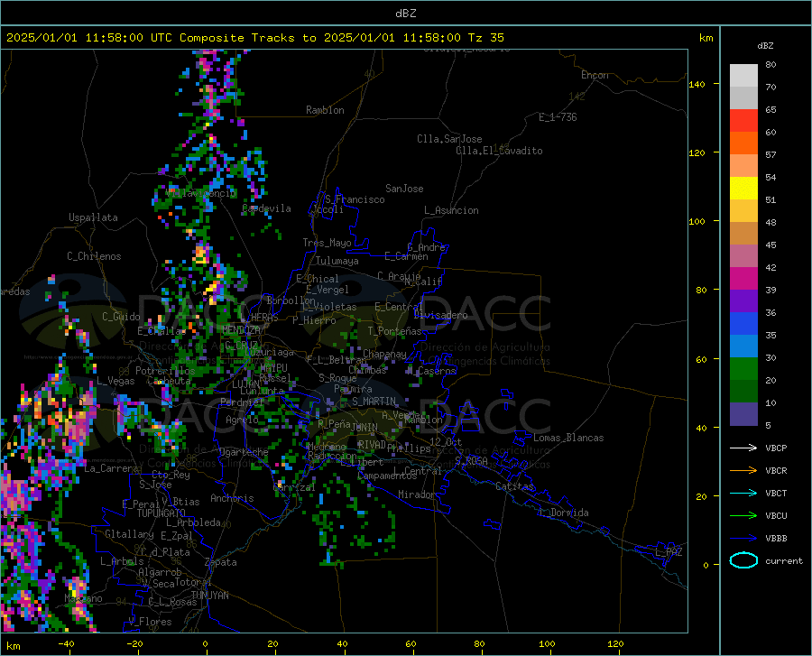Click the MENDOZA city label
The width and height of the screenshot is (812, 656).
click(x=241, y=329)
